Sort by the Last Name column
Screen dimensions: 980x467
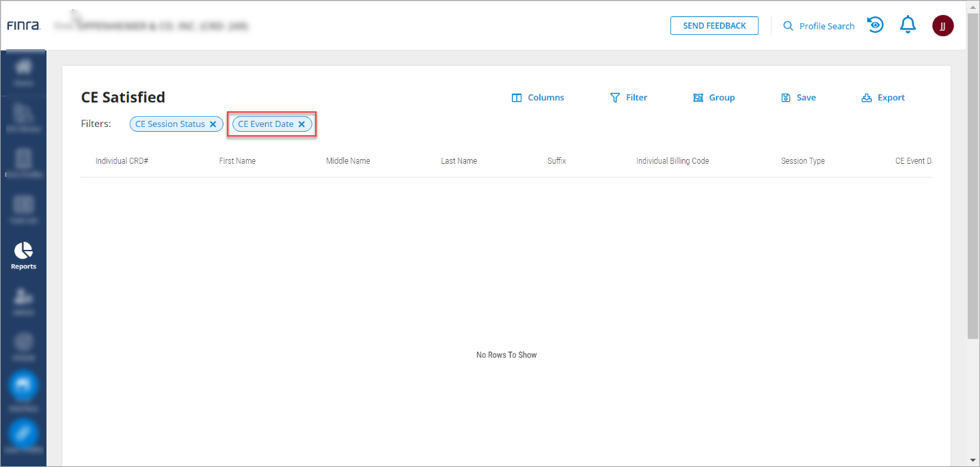[459, 161]
